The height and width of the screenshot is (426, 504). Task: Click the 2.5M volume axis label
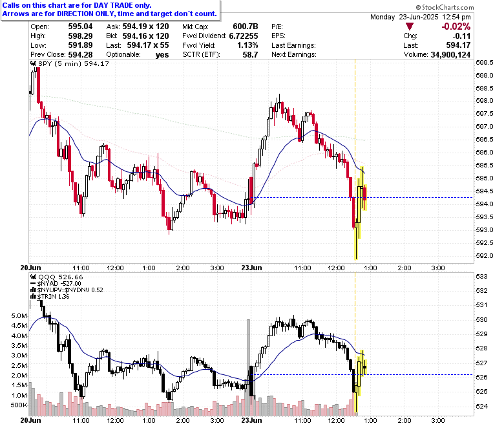[x=19, y=365]
